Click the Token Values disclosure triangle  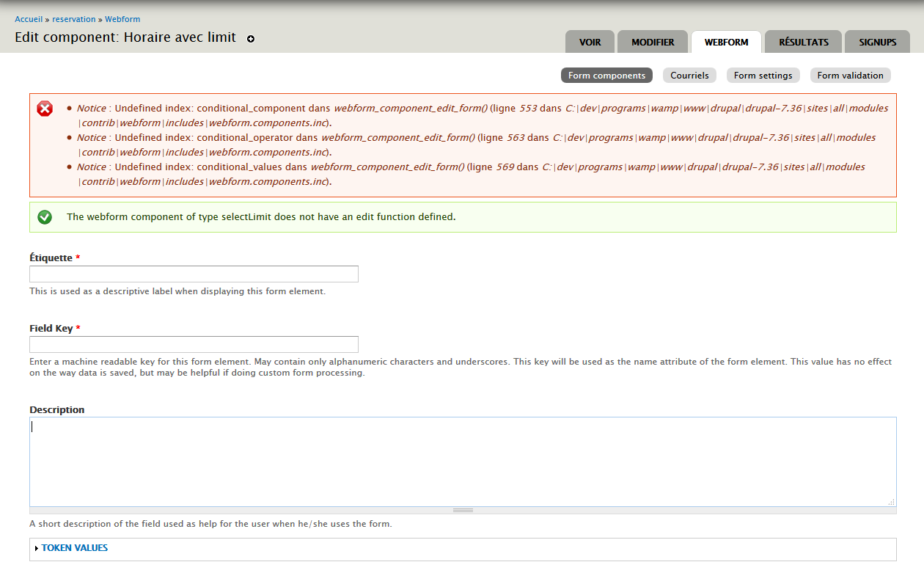(x=37, y=548)
